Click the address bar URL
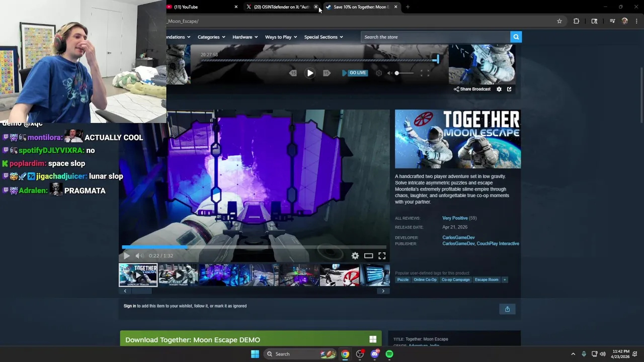644x362 pixels. [183, 21]
